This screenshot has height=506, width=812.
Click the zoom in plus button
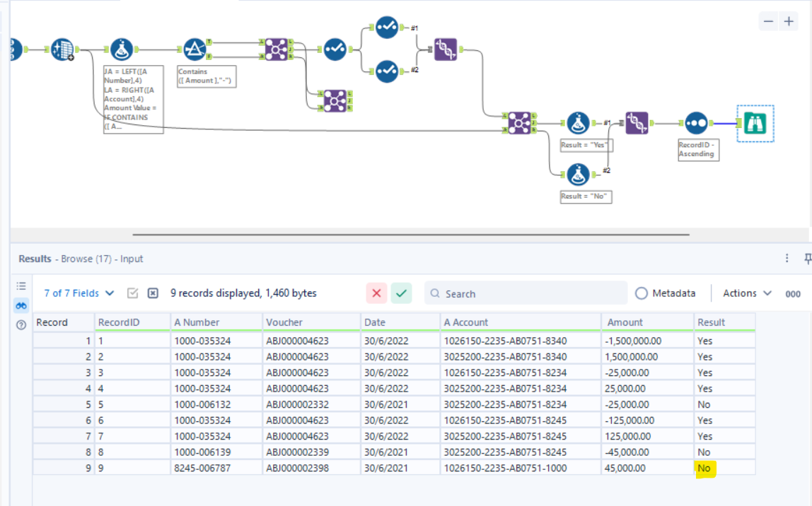tap(789, 21)
